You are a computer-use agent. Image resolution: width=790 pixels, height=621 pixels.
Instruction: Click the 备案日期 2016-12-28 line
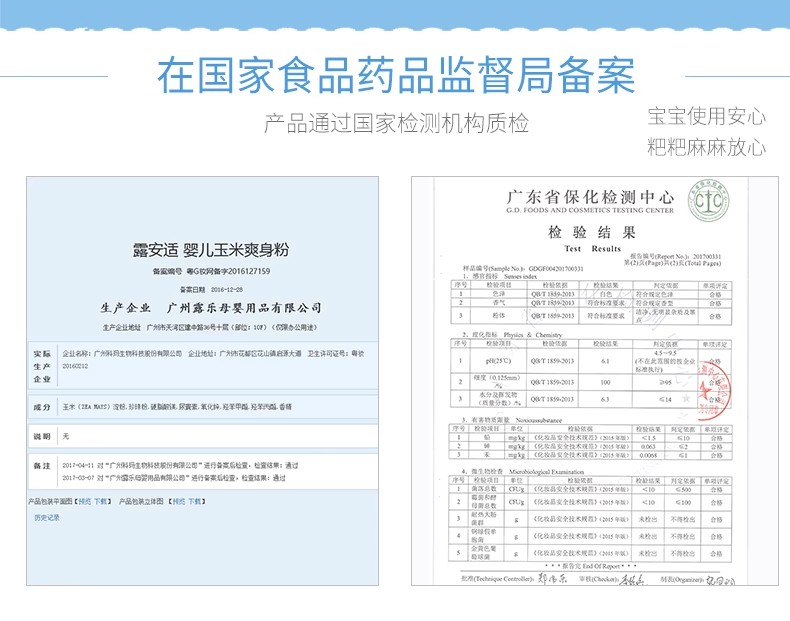tap(211, 290)
